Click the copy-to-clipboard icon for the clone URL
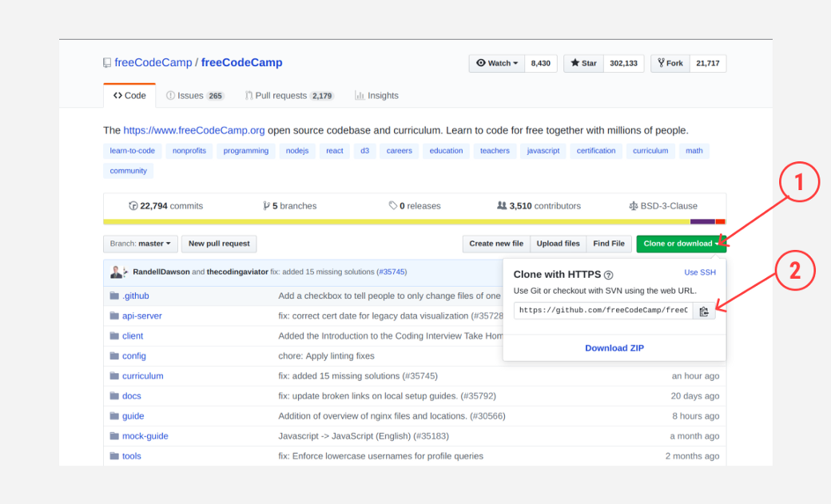 (x=704, y=312)
